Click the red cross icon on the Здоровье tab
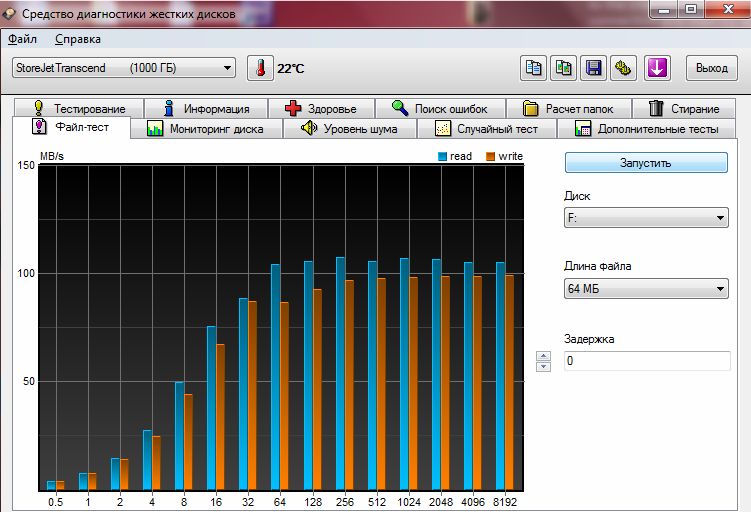Viewport: 751px width, 512px height. coord(293,108)
